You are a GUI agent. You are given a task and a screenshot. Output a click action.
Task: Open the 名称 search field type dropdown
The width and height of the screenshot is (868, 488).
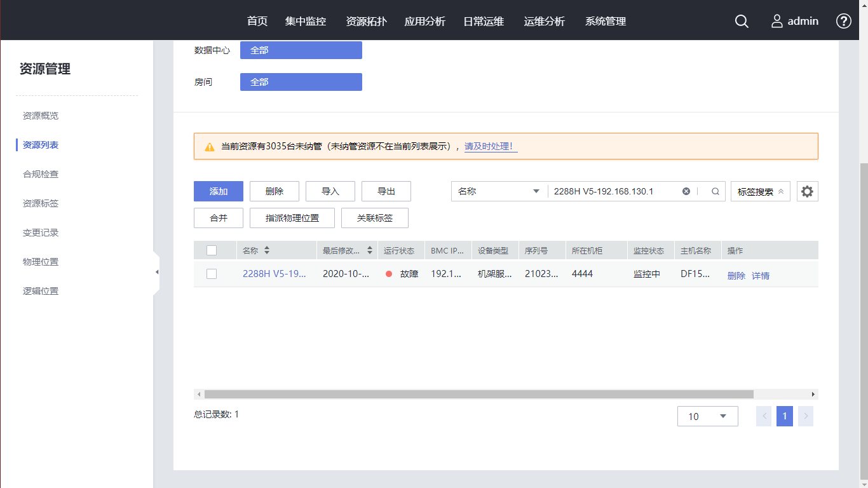[499, 191]
